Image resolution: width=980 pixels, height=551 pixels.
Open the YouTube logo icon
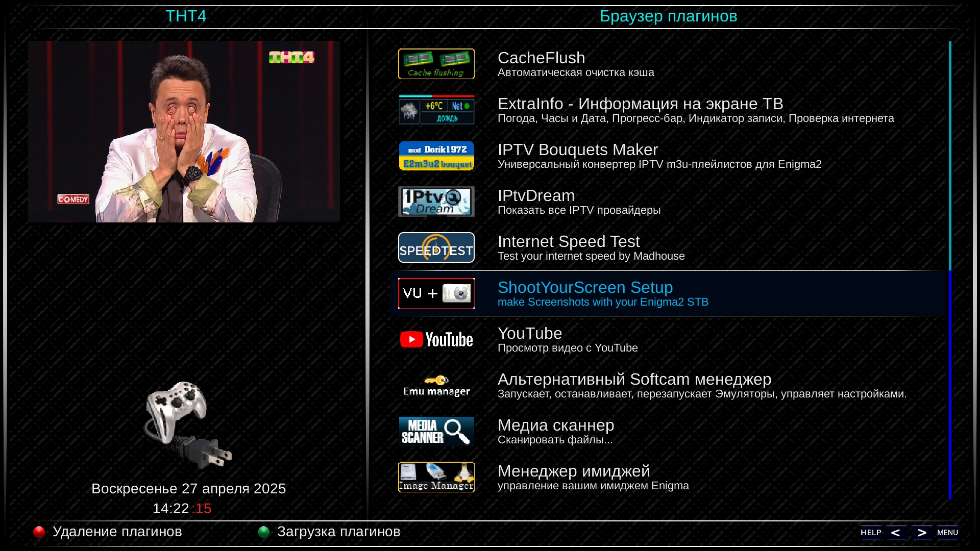pyautogui.click(x=436, y=339)
